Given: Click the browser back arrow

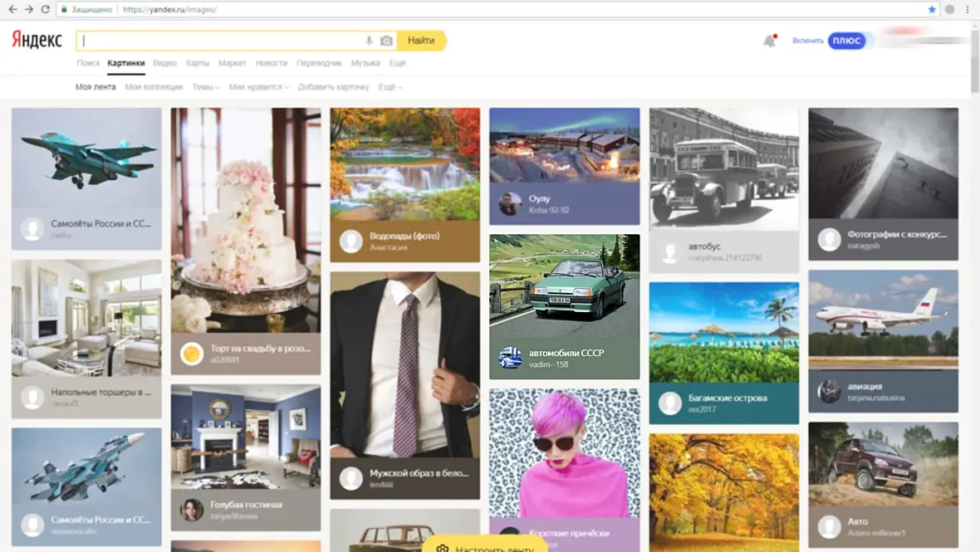Looking at the screenshot, I should point(12,9).
